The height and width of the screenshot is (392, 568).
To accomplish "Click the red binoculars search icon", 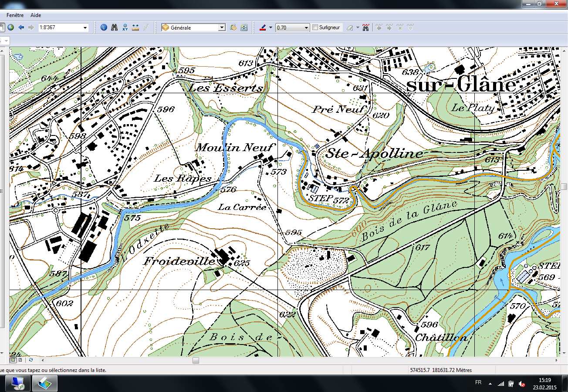I will click(x=365, y=27).
